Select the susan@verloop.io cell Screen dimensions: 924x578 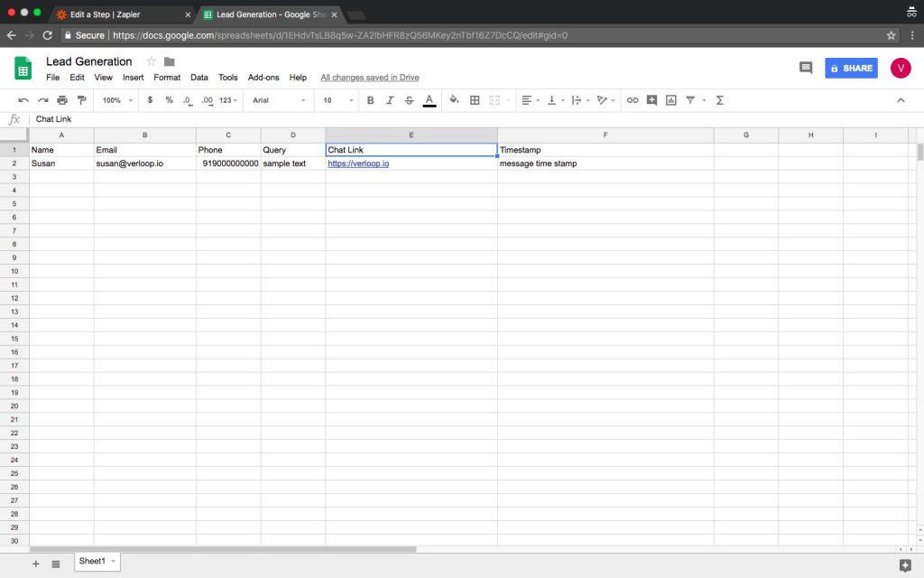145,163
